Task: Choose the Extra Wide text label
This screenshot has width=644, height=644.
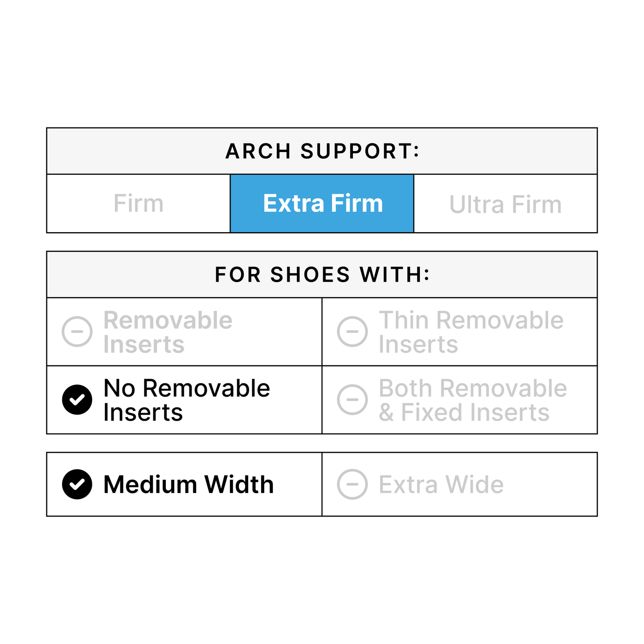Action: (441, 484)
